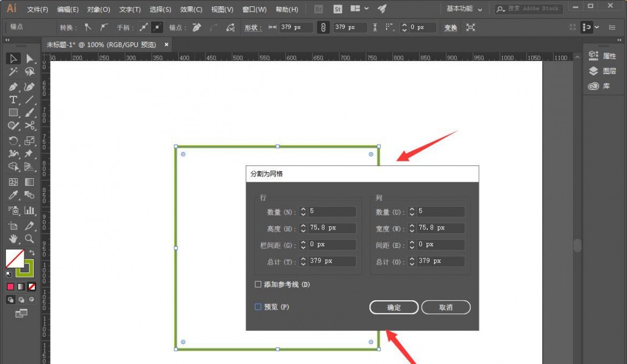
Task: Dismiss the dialog via 取消
Action: pos(445,307)
